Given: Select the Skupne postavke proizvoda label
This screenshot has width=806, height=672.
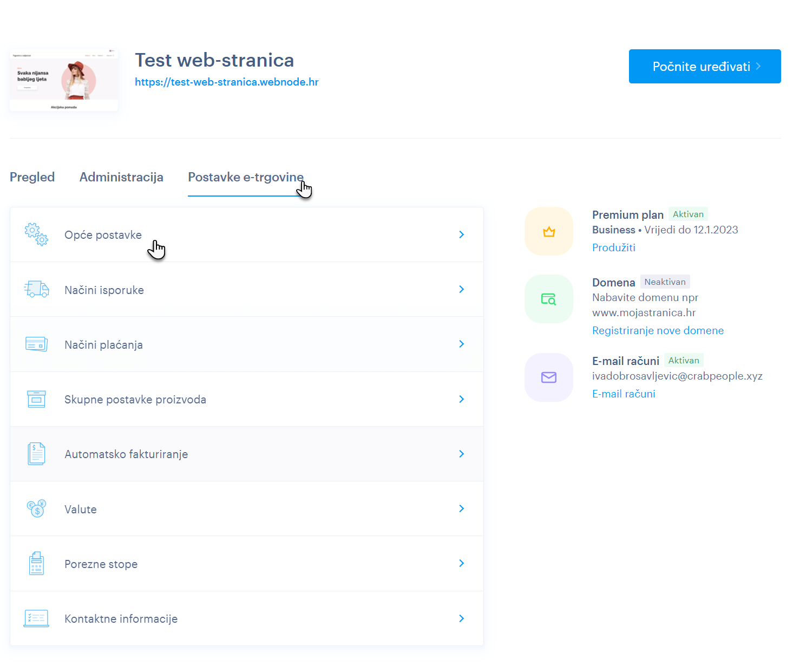Looking at the screenshot, I should coord(135,400).
